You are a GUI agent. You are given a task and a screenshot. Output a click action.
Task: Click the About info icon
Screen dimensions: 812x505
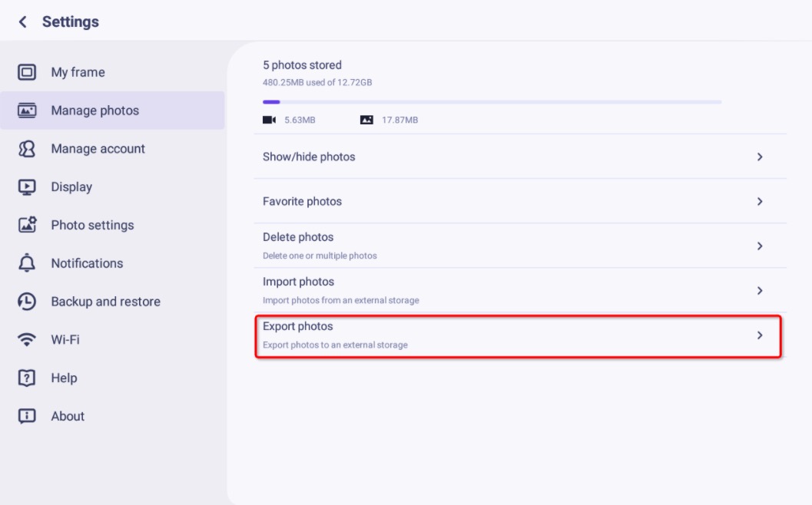coord(25,416)
